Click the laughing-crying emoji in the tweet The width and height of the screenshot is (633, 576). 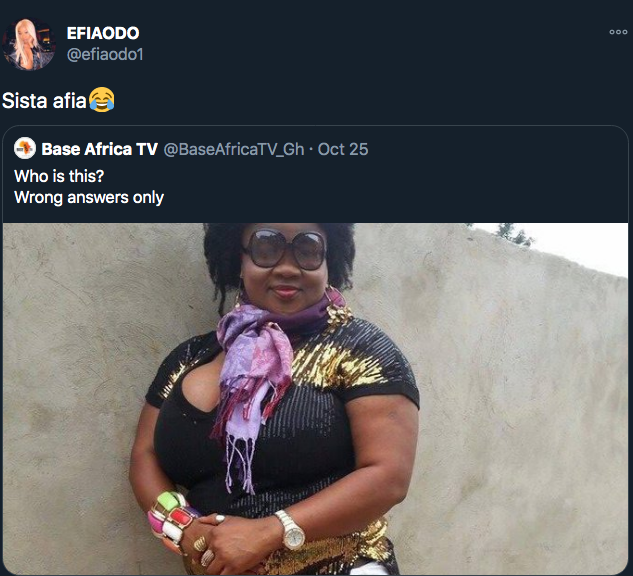tap(102, 99)
